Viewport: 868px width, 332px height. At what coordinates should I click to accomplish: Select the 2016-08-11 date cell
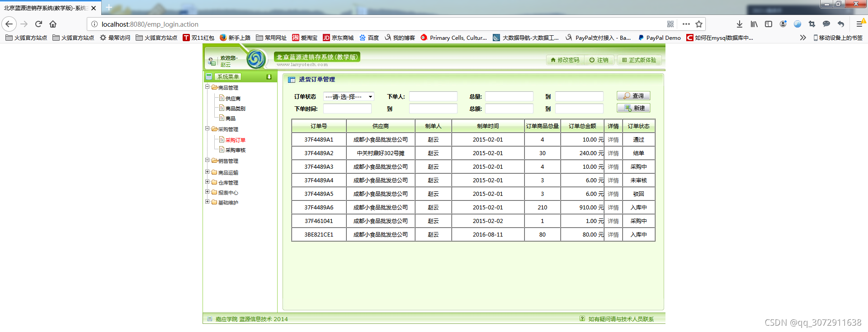point(488,235)
